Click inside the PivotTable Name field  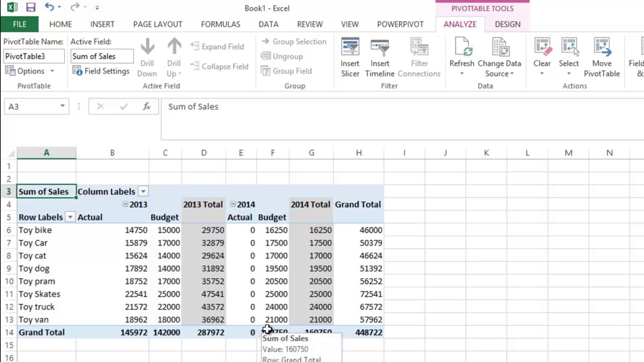point(34,56)
